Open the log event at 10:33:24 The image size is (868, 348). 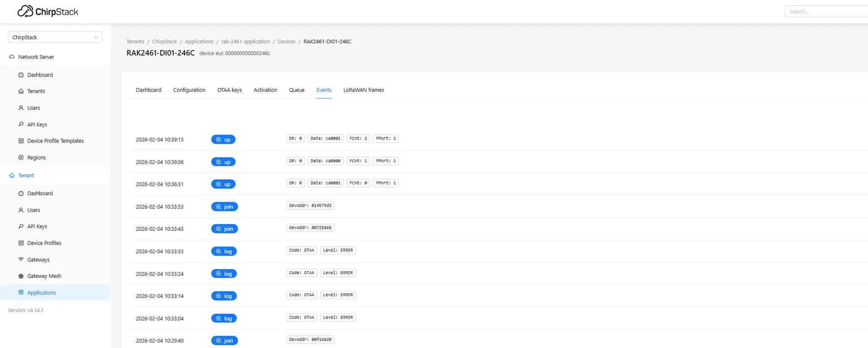point(224,274)
